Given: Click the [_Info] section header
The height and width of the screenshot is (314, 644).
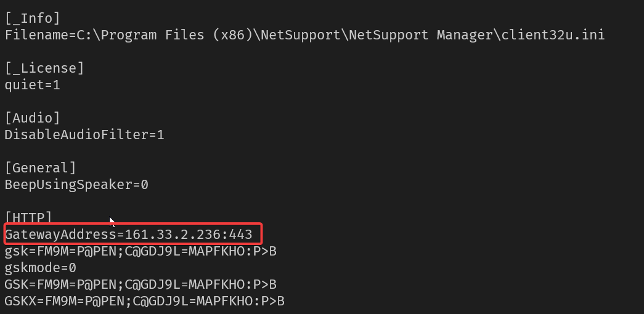Looking at the screenshot, I should (x=33, y=18).
